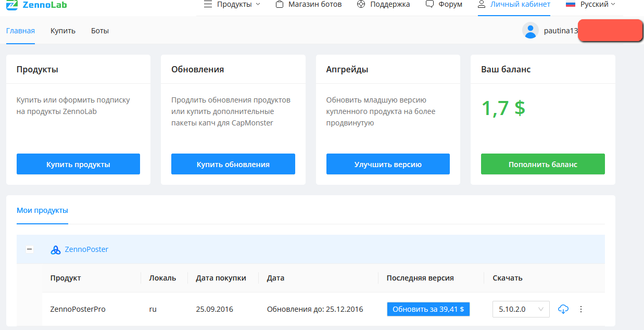
Task: Click the Russian flag icon
Action: point(570,4)
